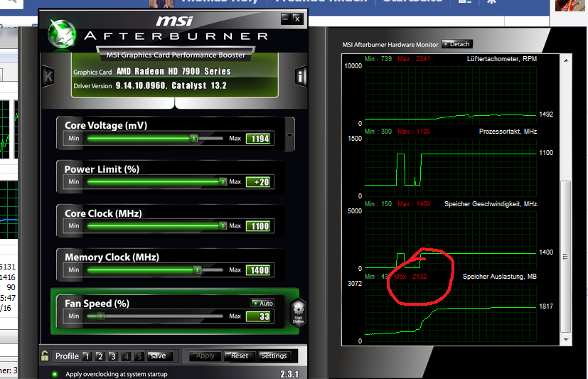Click the hardware monitor scroll up arrow

[x=566, y=60]
